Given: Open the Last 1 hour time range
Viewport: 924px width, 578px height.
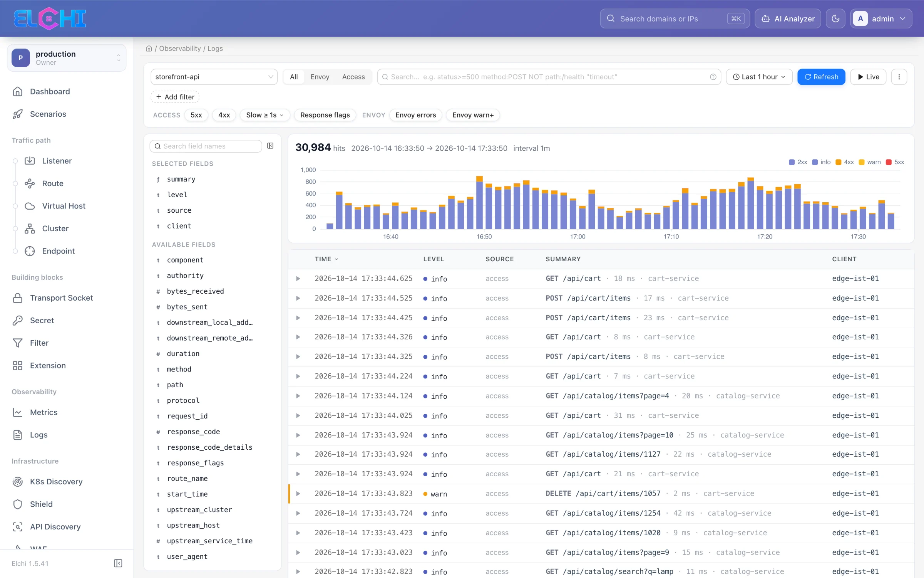Looking at the screenshot, I should pos(759,77).
